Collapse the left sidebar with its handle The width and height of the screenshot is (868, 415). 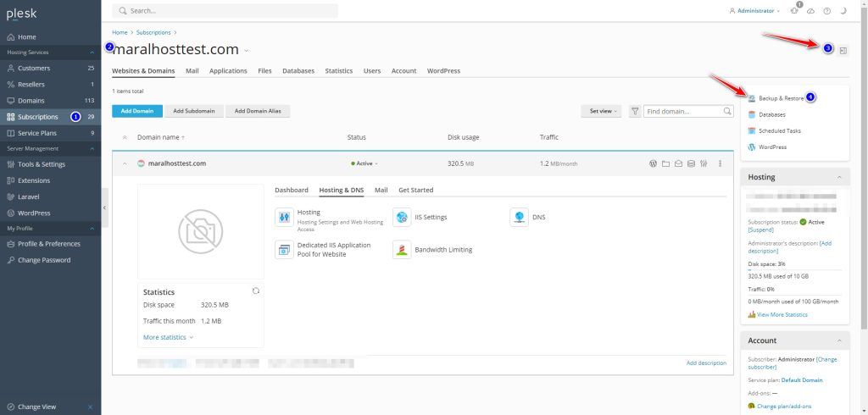coord(104,207)
